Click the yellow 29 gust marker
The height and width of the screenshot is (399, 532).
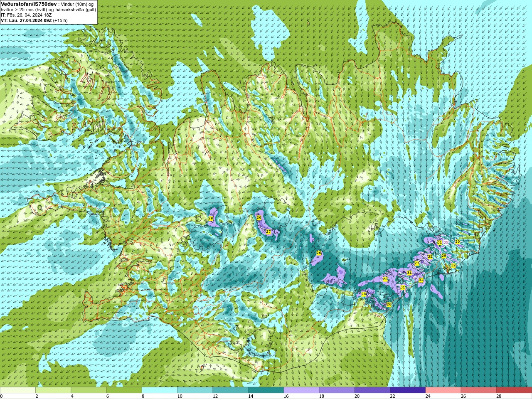tap(444, 256)
